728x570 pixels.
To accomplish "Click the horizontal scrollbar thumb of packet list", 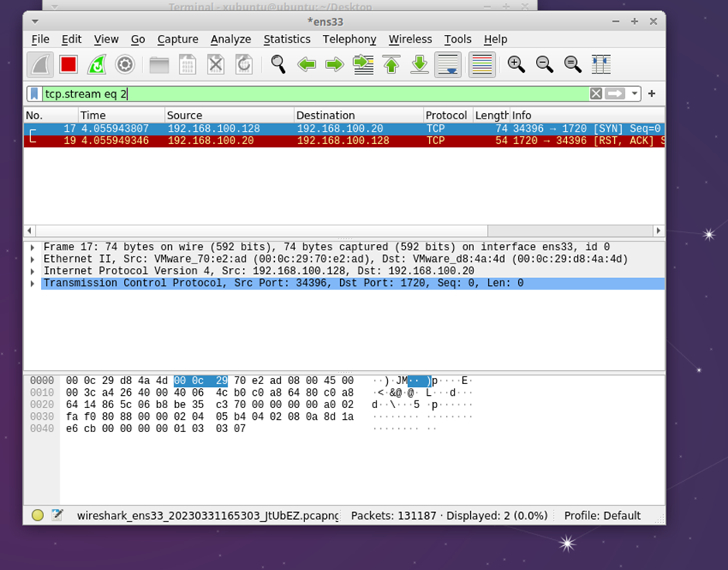I will coord(262,231).
